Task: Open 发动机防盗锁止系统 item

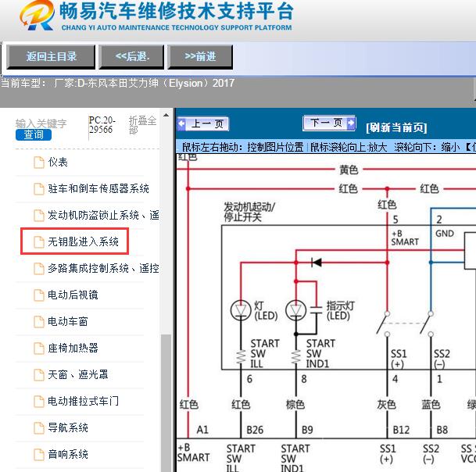Action: pyautogui.click(x=103, y=215)
